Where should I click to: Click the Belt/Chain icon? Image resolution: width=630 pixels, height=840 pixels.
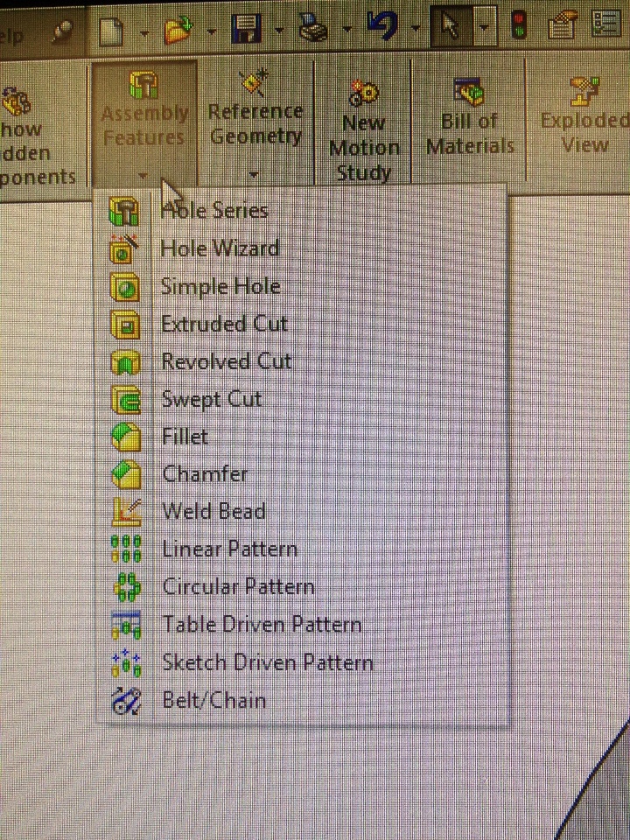coord(126,701)
